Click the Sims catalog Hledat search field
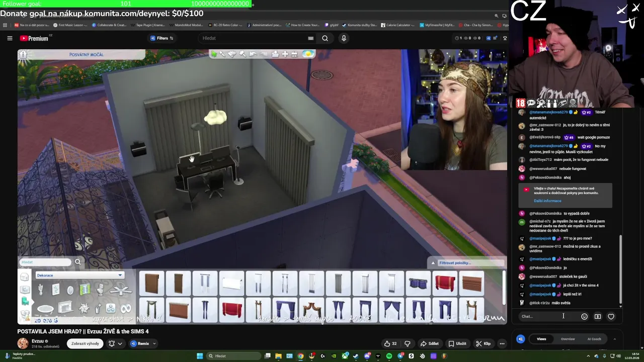Viewport: 644px width, 362px height. 45,262
